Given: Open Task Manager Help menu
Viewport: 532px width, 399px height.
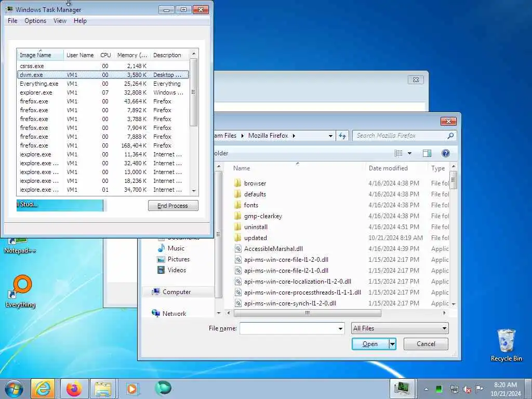Looking at the screenshot, I should click(x=80, y=21).
